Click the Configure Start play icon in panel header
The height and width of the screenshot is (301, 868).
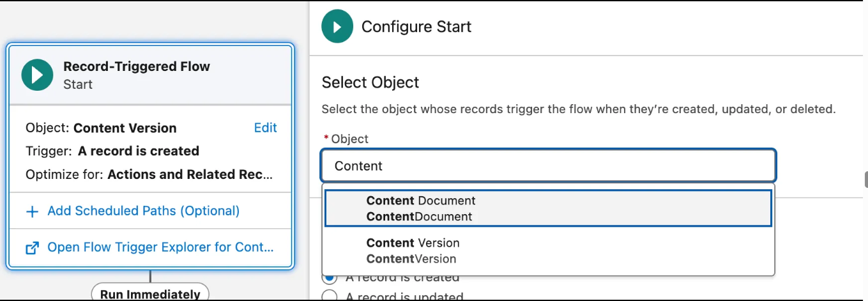click(x=337, y=27)
